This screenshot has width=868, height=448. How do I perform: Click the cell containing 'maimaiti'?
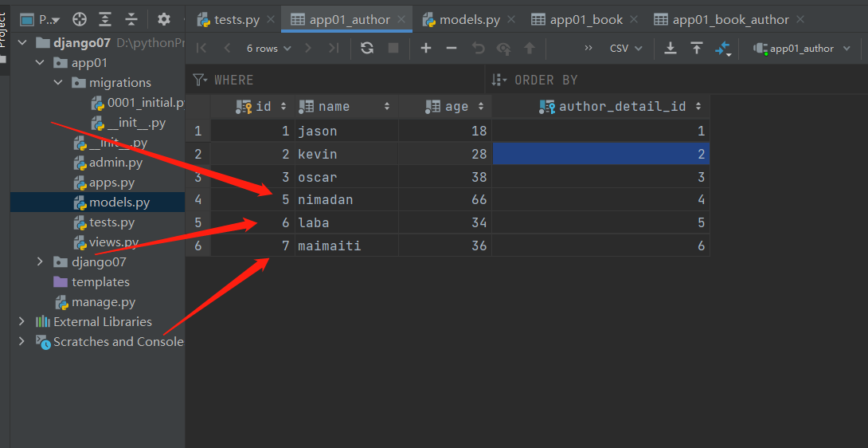(x=346, y=245)
